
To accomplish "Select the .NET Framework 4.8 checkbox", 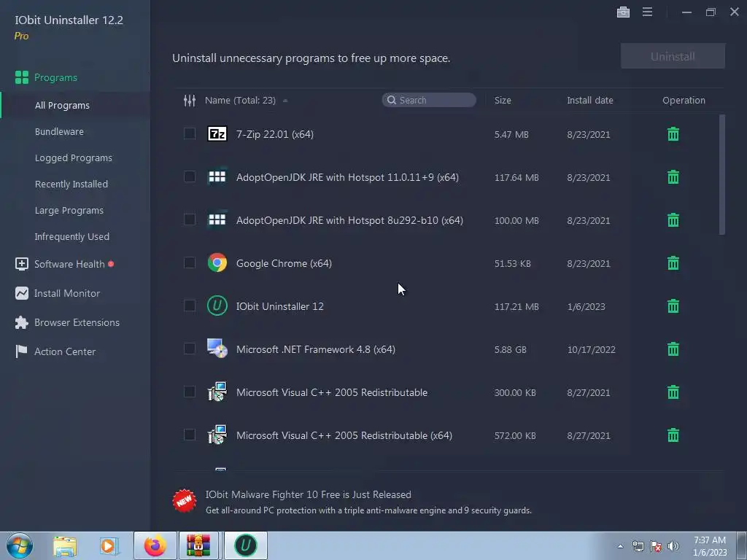I will click(190, 349).
